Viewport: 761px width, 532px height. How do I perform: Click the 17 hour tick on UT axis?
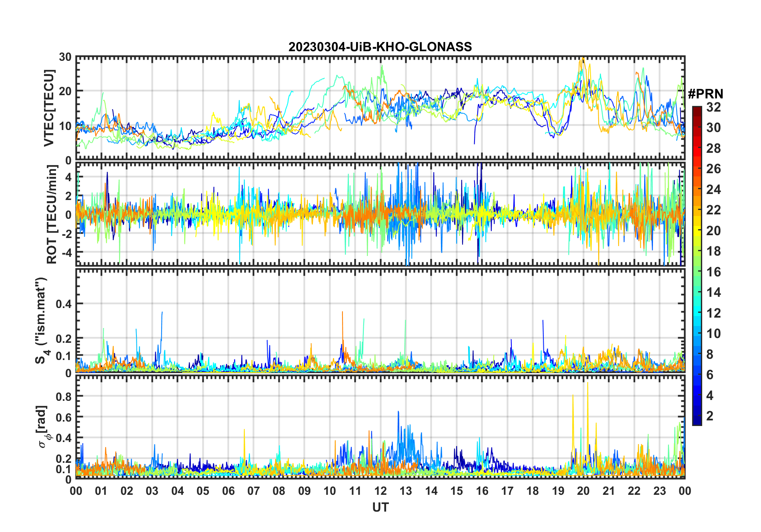pyautogui.click(x=507, y=491)
